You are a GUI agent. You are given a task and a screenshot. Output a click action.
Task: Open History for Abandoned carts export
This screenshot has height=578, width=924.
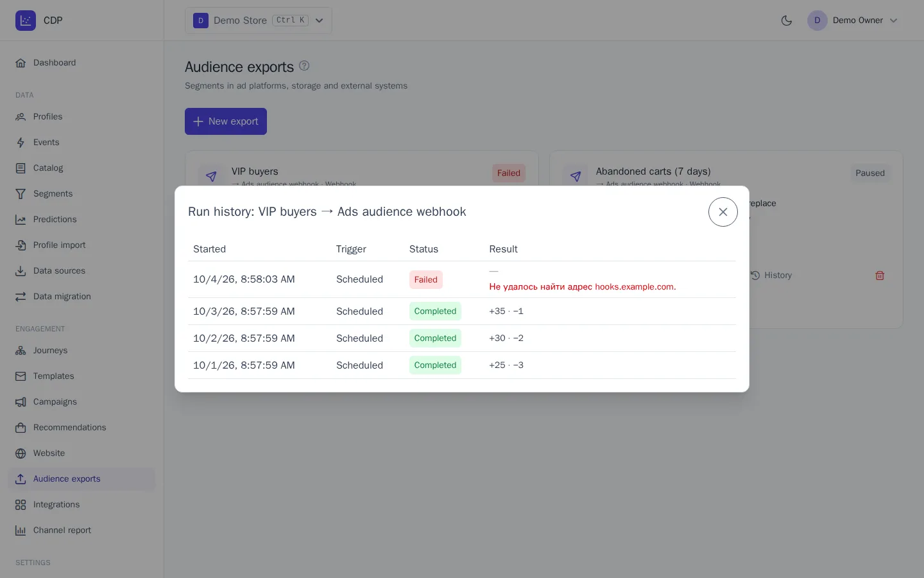tap(771, 276)
